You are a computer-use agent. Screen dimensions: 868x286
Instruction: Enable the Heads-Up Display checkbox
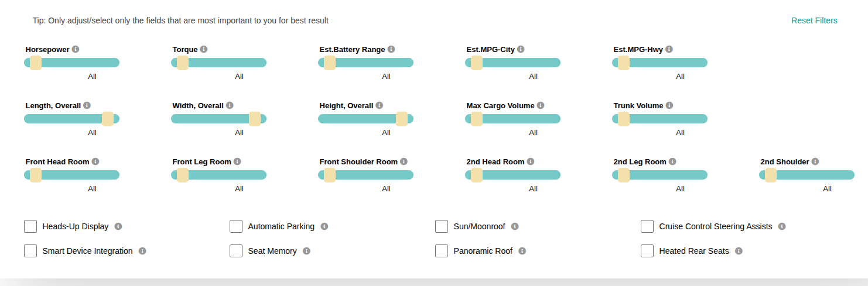(x=30, y=226)
